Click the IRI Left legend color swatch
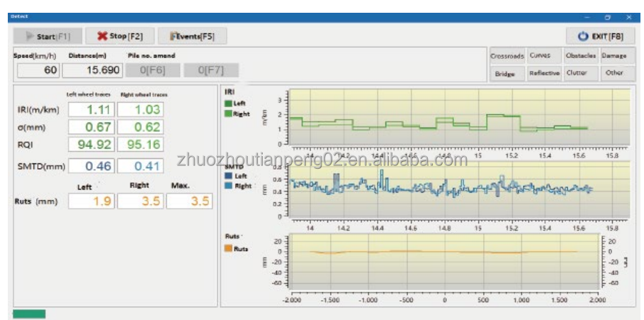 point(229,104)
